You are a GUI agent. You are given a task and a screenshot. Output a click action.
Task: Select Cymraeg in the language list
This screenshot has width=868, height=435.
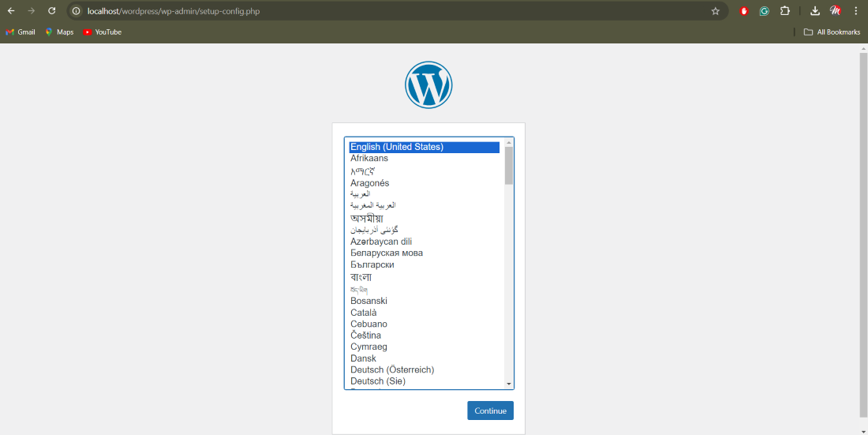[424, 347]
